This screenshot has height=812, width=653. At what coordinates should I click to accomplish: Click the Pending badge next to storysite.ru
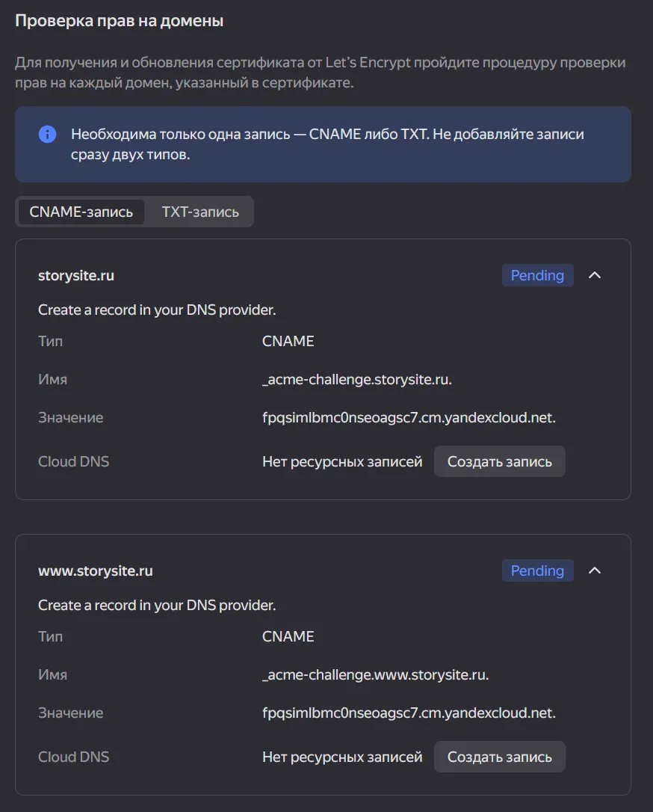coord(537,275)
